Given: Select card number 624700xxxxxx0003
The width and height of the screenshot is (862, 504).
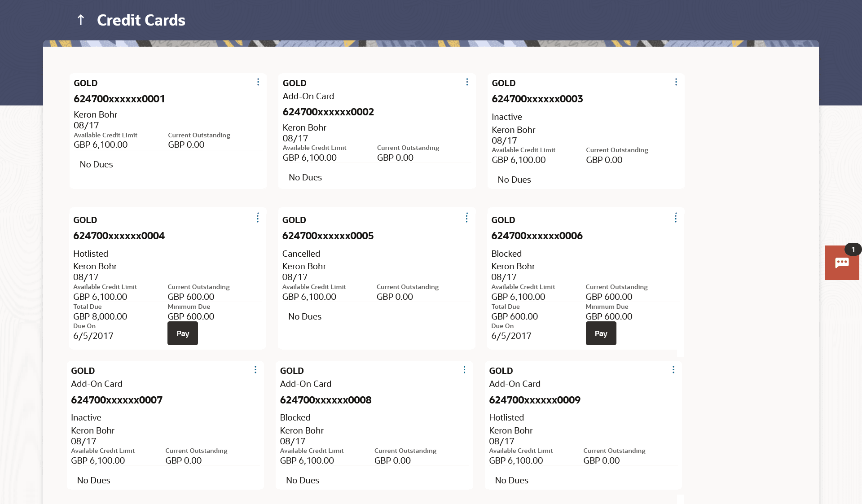Looking at the screenshot, I should (x=537, y=99).
